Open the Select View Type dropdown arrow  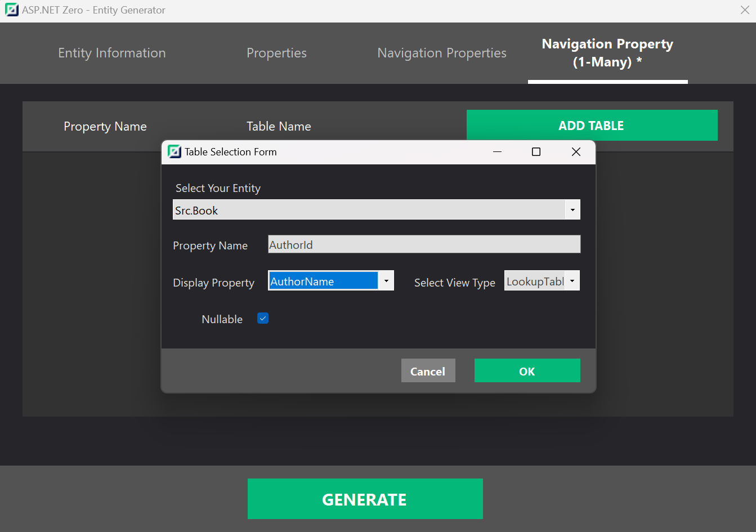tap(572, 281)
